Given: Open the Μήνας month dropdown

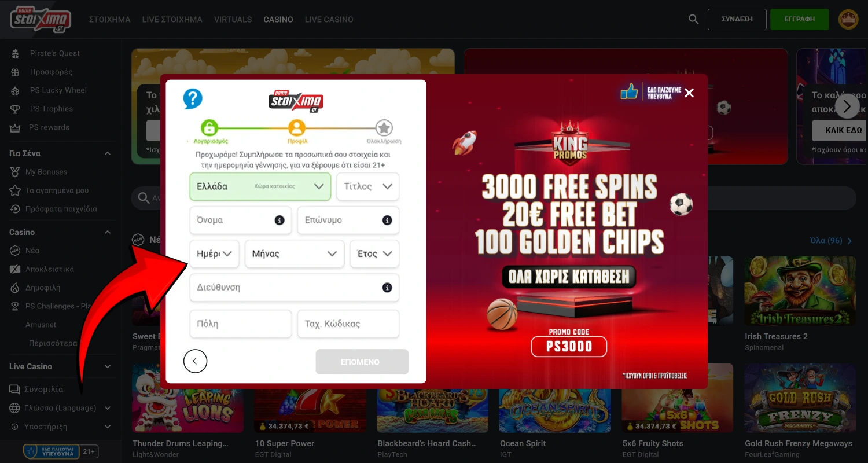Looking at the screenshot, I should (x=295, y=253).
